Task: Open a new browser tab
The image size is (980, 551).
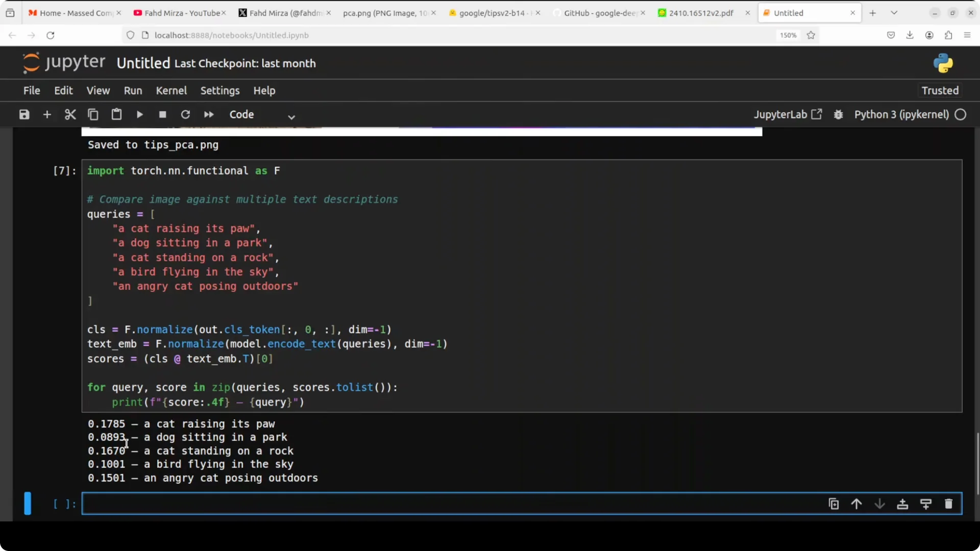Action: click(x=872, y=13)
